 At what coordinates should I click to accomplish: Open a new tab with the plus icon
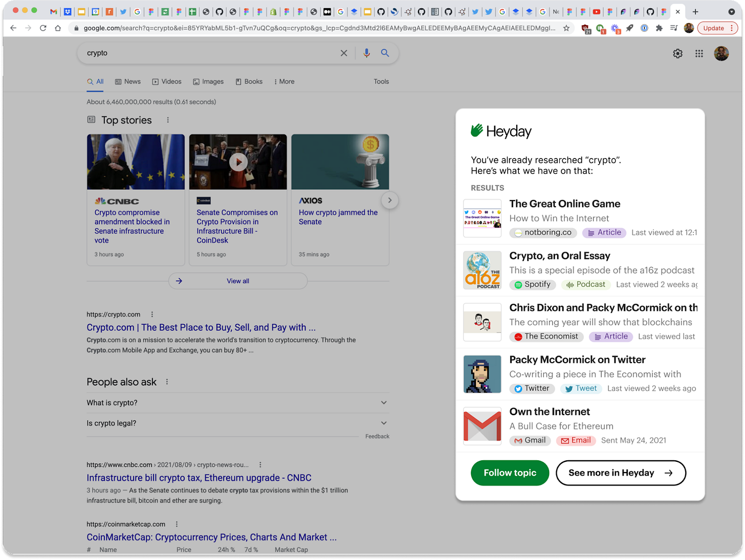[695, 11]
